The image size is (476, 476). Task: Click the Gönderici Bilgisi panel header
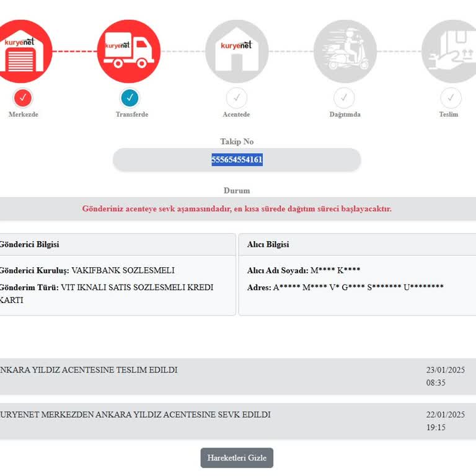click(x=118, y=244)
